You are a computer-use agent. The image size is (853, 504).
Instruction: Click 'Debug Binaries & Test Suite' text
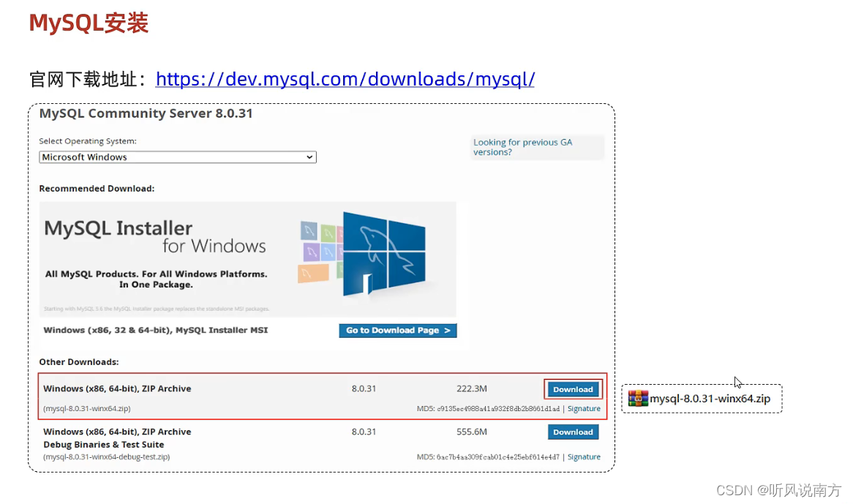104,445
